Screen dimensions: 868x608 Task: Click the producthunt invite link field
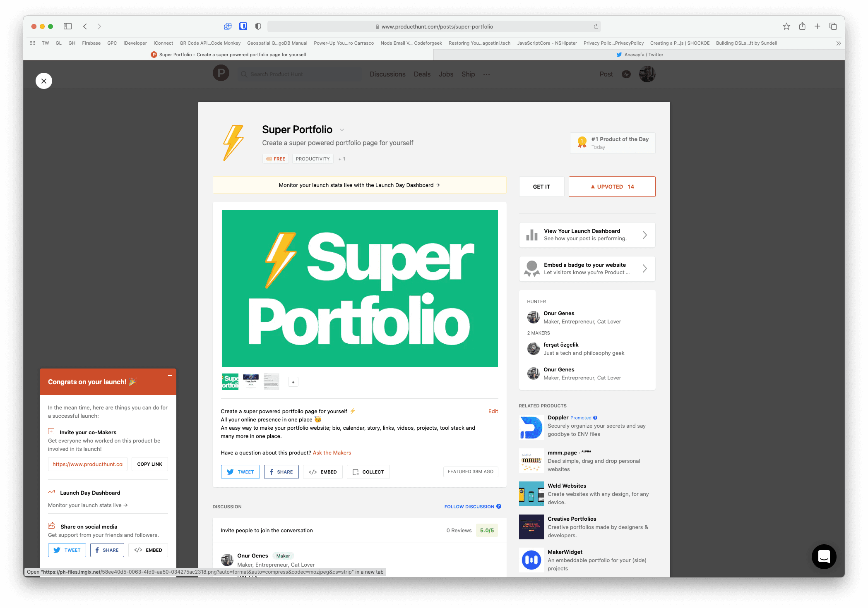88,464
